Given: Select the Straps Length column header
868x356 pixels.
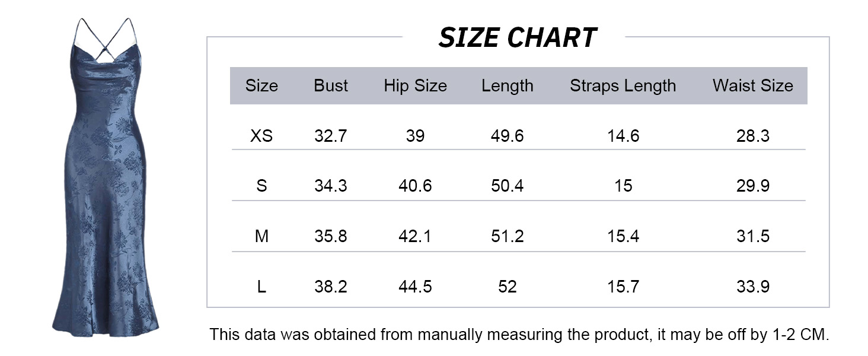Looking at the screenshot, I should point(623,86).
